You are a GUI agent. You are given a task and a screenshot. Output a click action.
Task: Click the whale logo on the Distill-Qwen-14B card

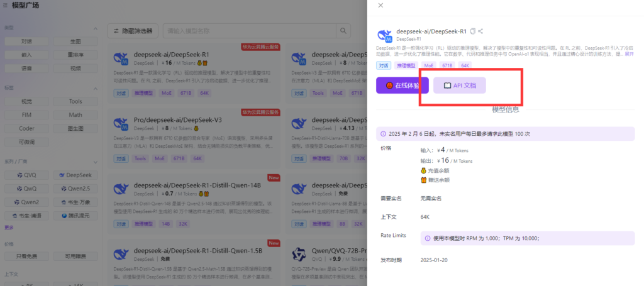pos(121,189)
